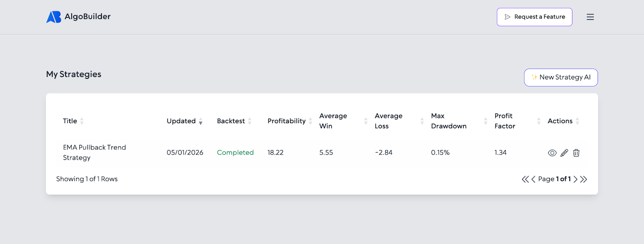
Task: Sort by the Backtest column
Action: [x=231, y=121]
